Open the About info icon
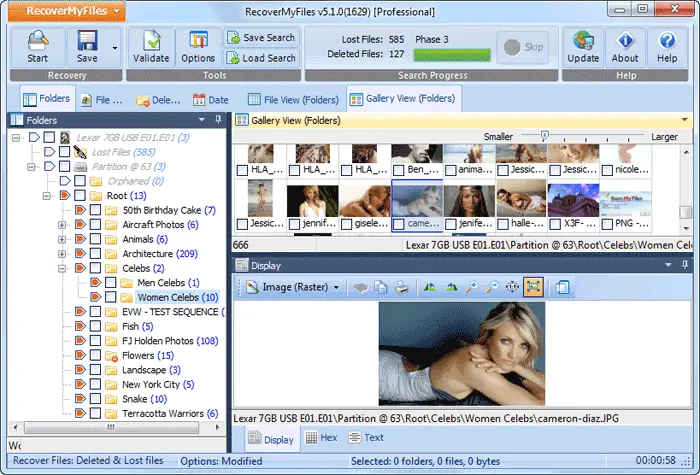This screenshot has width=700, height=475. click(626, 45)
